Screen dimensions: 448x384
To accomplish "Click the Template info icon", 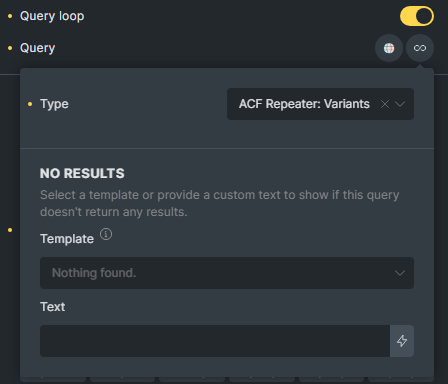I will point(106,234).
